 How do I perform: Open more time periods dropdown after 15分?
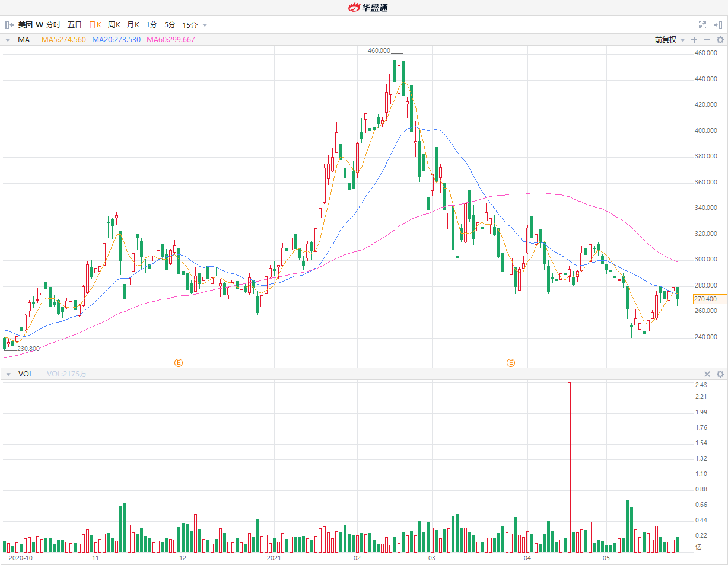205,25
